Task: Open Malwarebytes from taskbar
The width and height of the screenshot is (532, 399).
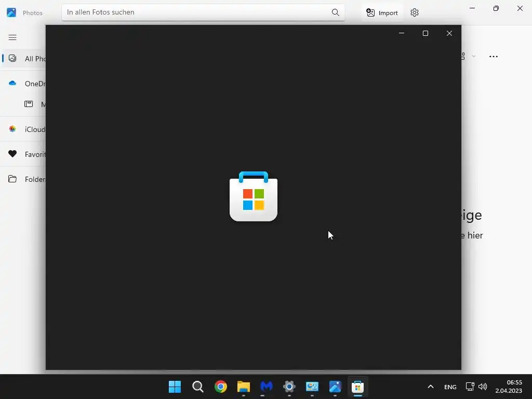Action: click(x=267, y=387)
